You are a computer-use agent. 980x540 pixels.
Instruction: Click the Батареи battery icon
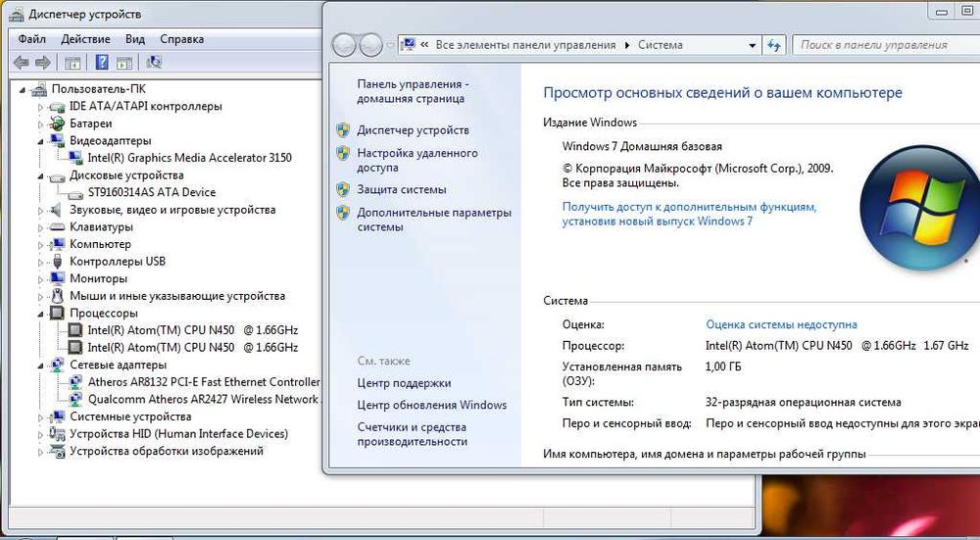pos(57,123)
